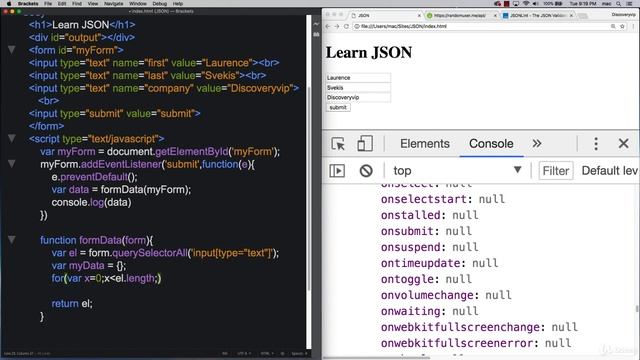The height and width of the screenshot is (360, 640).
Task: Switch to the Console tab
Action: coord(491,144)
